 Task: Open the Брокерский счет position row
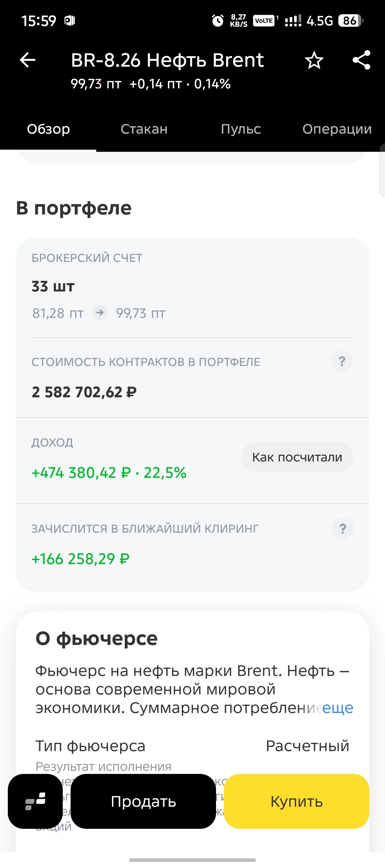192,287
